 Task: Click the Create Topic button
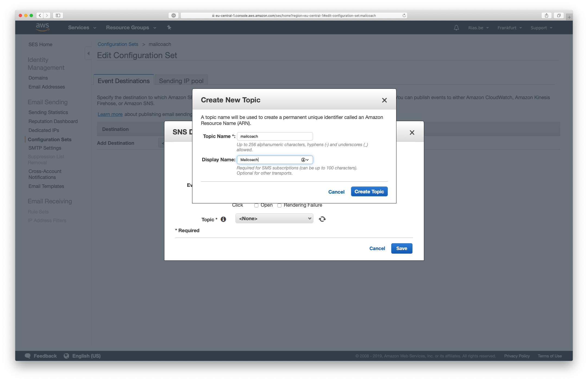point(369,191)
